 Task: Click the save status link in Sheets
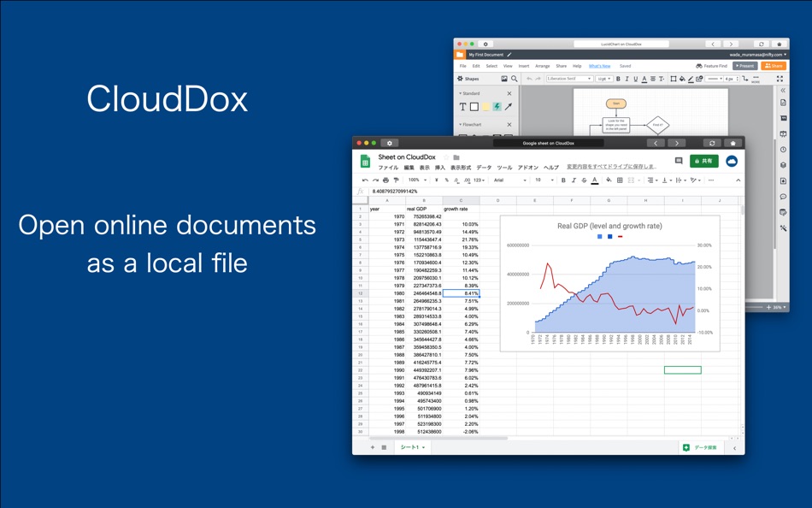coord(611,167)
